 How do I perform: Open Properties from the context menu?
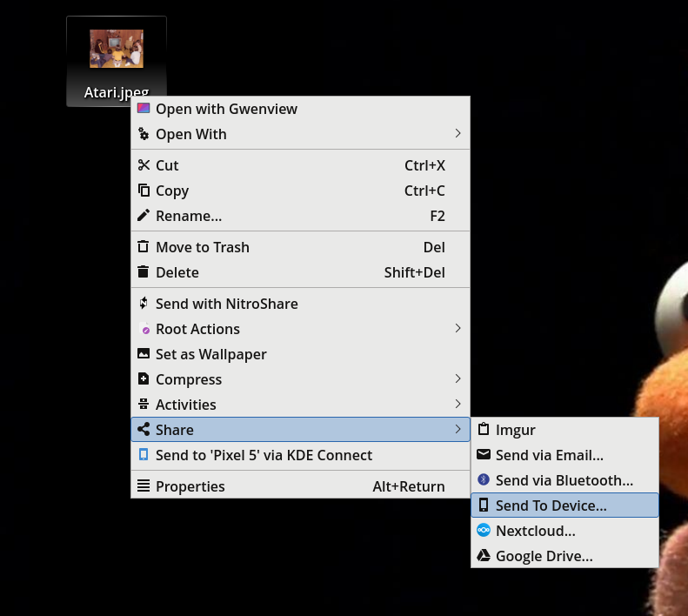tap(300, 486)
